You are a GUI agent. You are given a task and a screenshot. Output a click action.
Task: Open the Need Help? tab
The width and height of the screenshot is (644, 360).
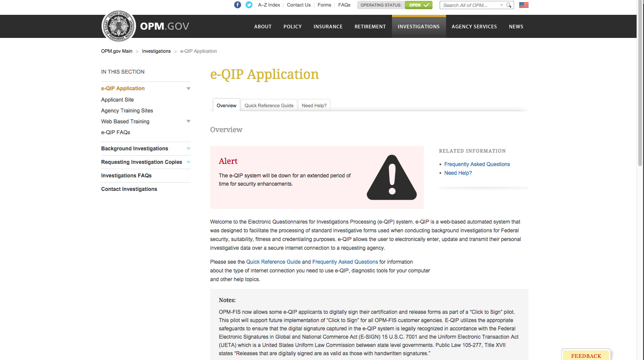coord(314,105)
